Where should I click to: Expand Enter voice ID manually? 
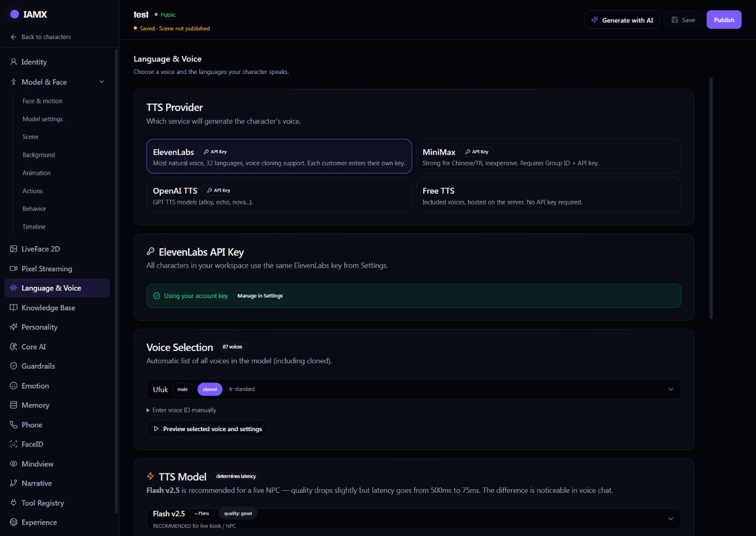[182, 410]
